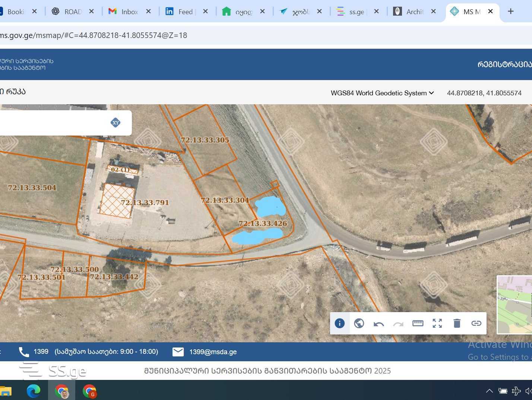Click the info tool in map toolbar
Image resolution: width=532 pixels, height=400 pixels.
pyautogui.click(x=339, y=323)
